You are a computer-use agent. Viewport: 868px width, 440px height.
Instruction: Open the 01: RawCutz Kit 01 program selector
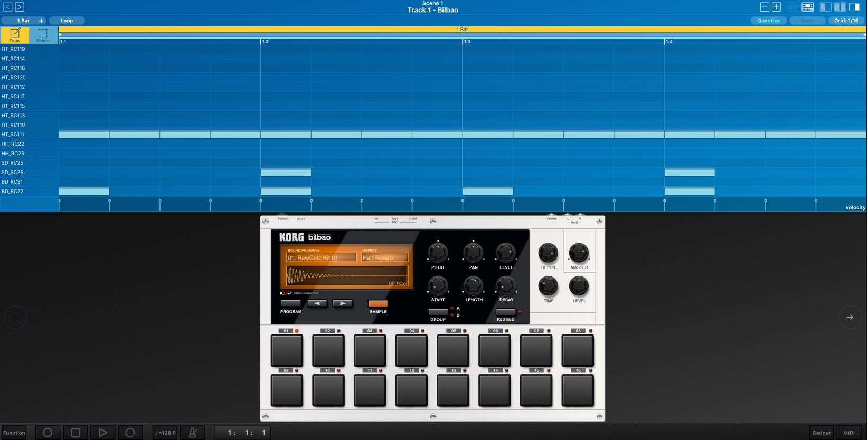tap(322, 258)
